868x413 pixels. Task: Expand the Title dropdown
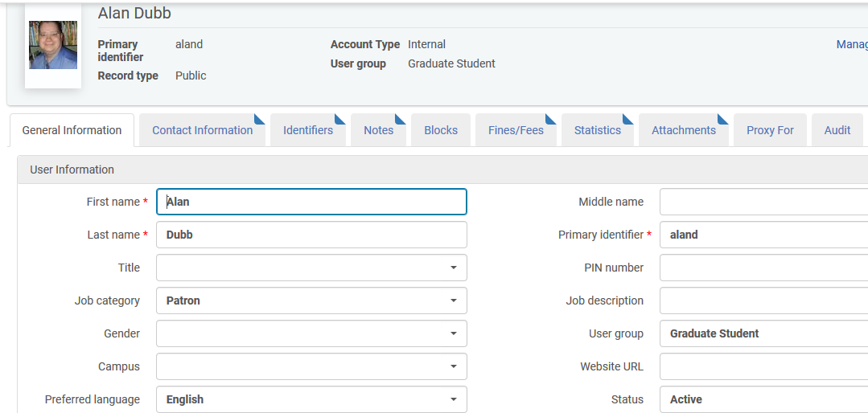pyautogui.click(x=311, y=268)
